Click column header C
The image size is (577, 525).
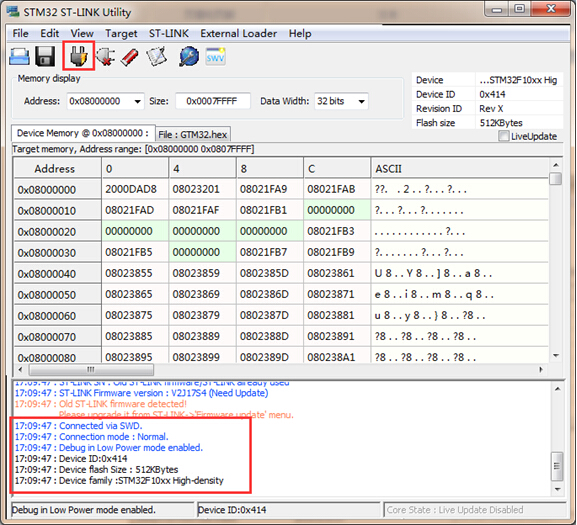coord(337,169)
